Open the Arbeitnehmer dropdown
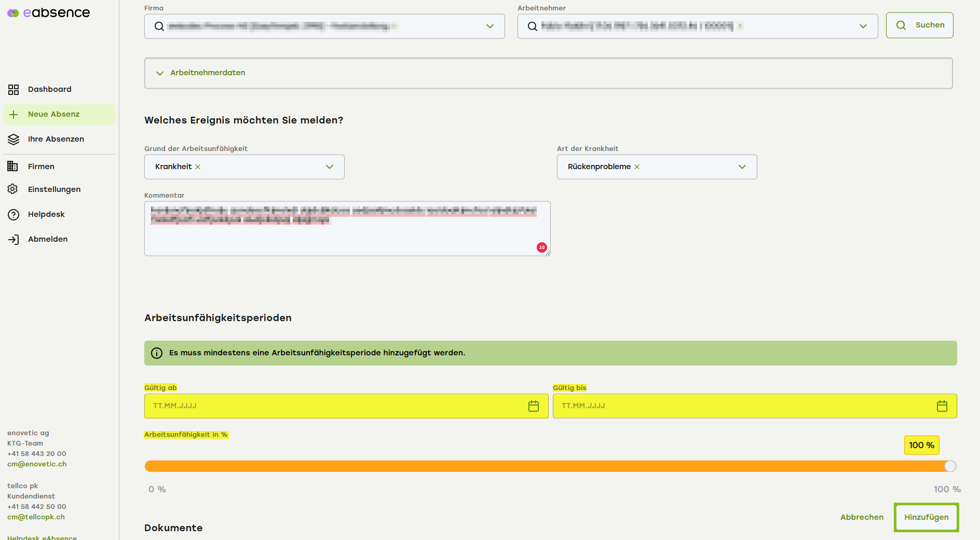Viewport: 980px width, 540px height. tap(863, 26)
